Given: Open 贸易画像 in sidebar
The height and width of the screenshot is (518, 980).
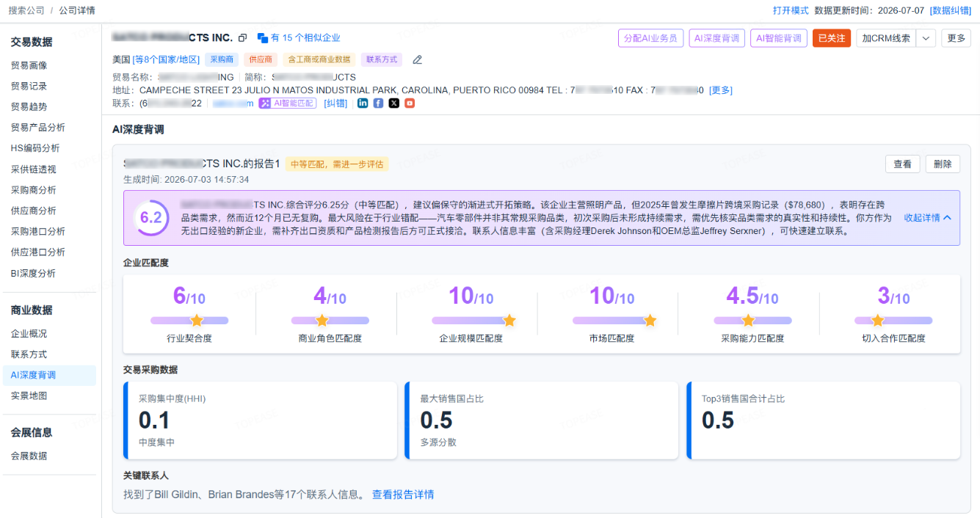Looking at the screenshot, I should (29, 65).
